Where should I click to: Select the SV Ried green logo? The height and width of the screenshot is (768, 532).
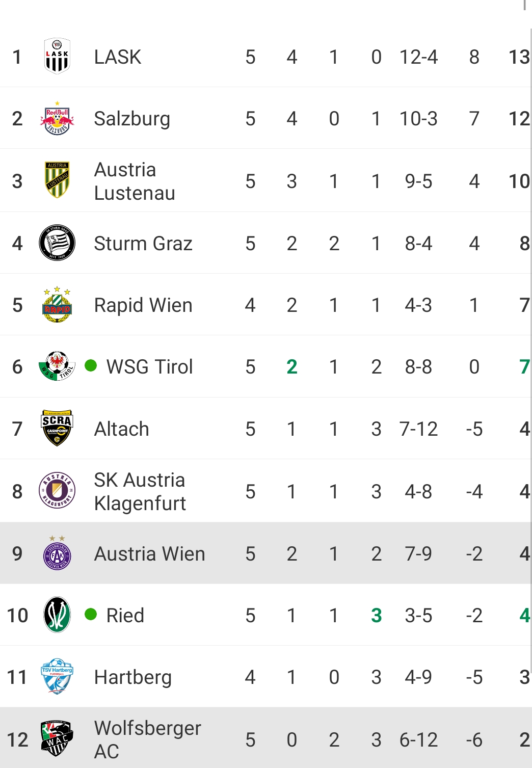[x=57, y=615]
